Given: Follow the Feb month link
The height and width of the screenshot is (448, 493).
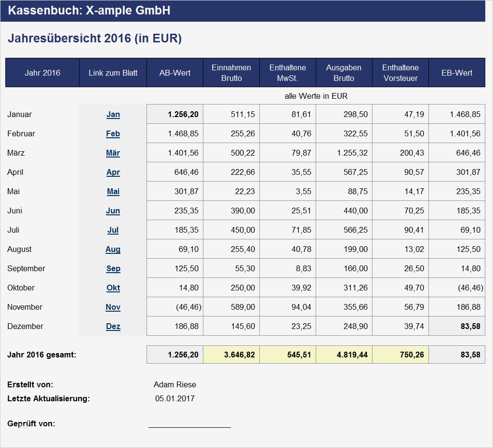Looking at the screenshot, I should pyautogui.click(x=113, y=134).
